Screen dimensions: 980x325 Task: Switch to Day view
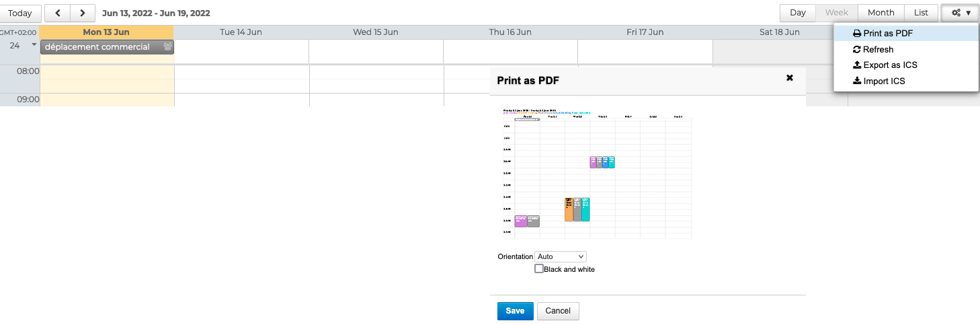(797, 13)
